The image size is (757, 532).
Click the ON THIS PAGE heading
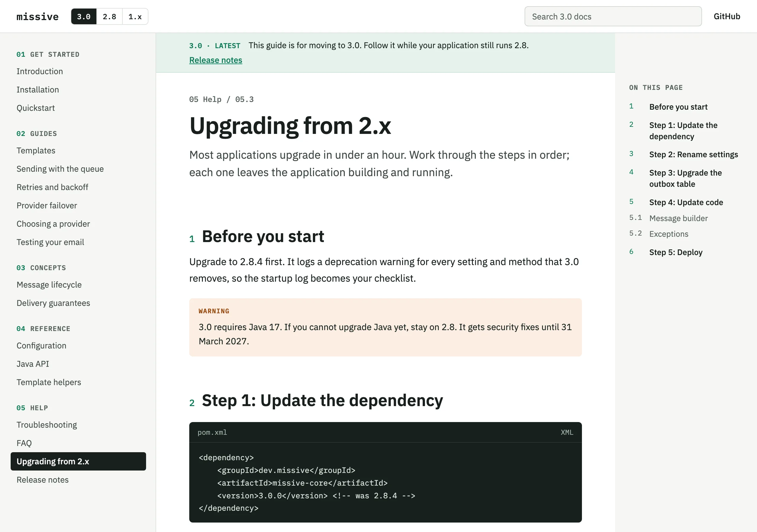[656, 87]
